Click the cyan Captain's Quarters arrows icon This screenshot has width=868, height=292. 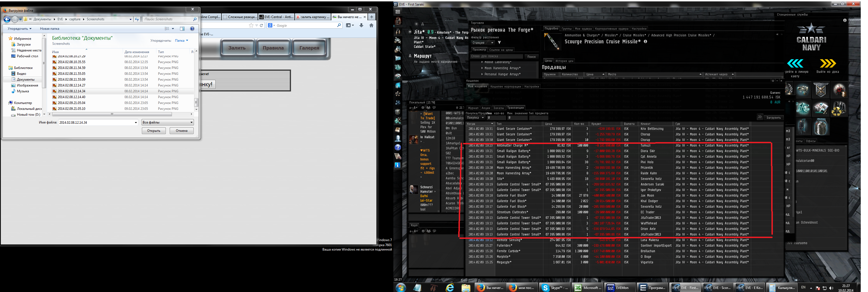(x=795, y=63)
